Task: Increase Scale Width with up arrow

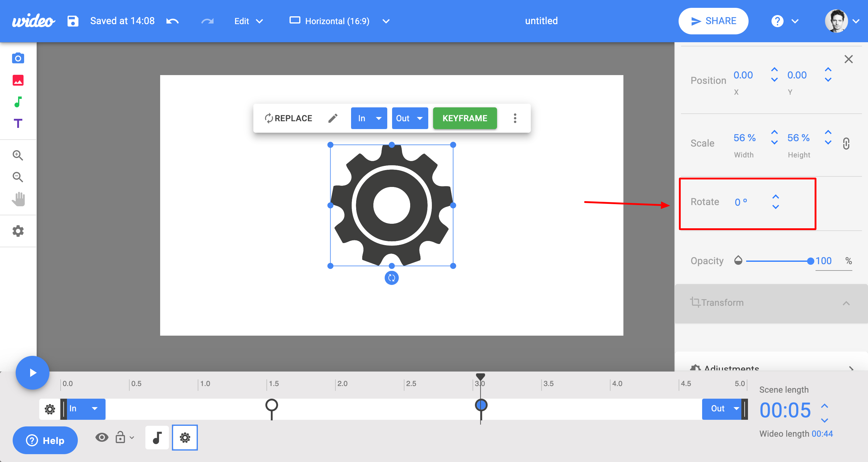Action: coord(774,132)
